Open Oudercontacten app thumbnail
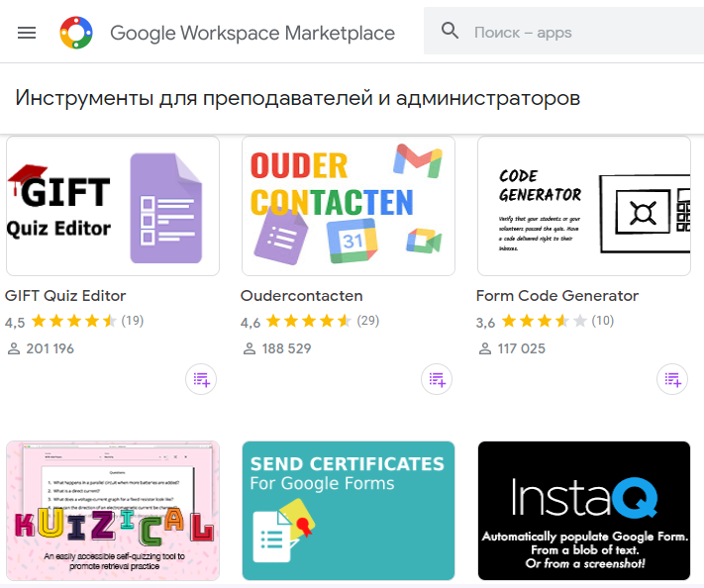Screen dimensions: 704x588 point(349,206)
